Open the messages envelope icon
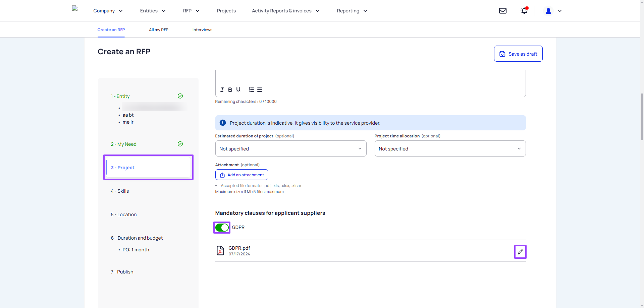 coord(503,11)
